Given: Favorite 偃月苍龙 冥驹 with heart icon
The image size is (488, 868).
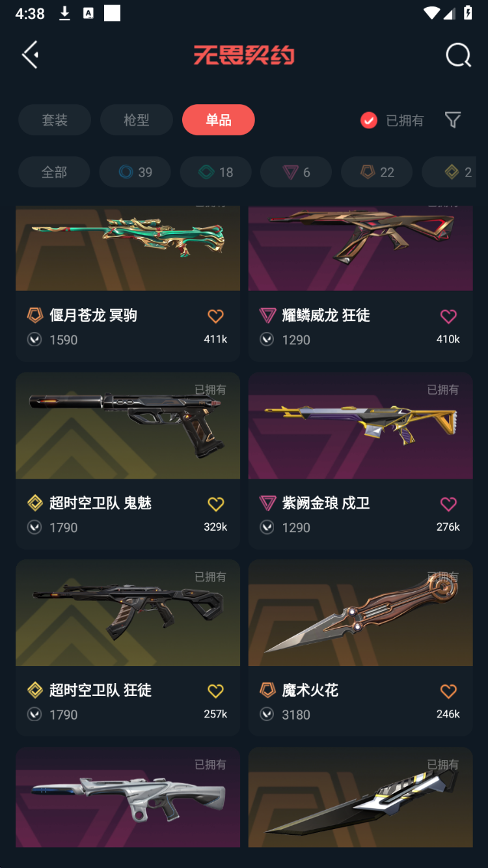Looking at the screenshot, I should 215,316.
